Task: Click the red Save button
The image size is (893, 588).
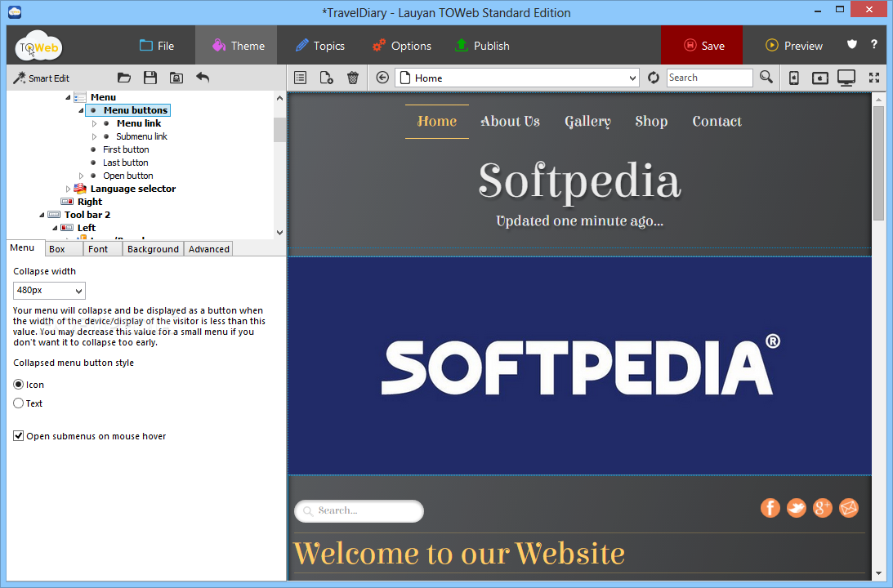Action: pyautogui.click(x=702, y=45)
